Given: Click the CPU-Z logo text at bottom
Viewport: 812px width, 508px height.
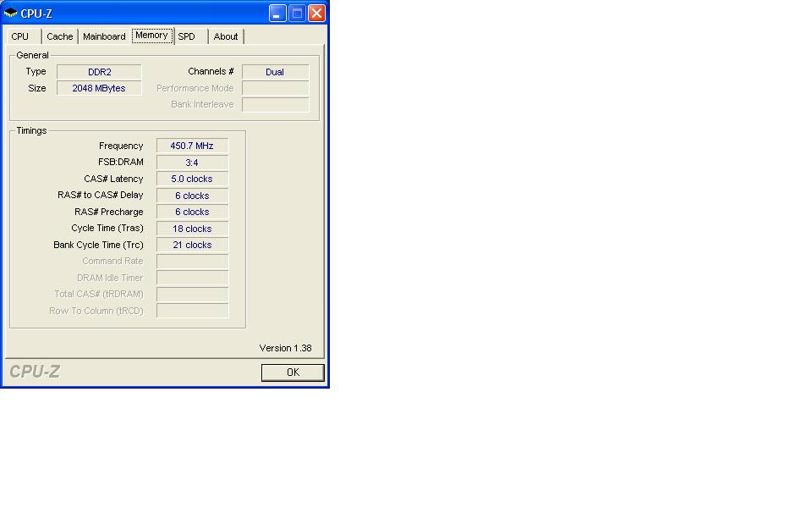Looking at the screenshot, I should (x=35, y=371).
